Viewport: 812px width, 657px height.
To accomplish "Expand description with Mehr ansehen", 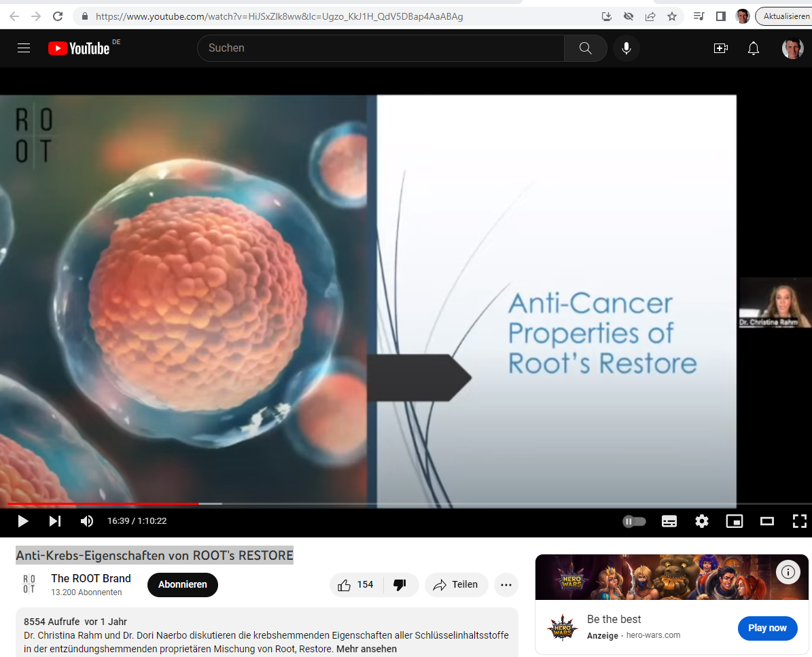I will [367, 649].
